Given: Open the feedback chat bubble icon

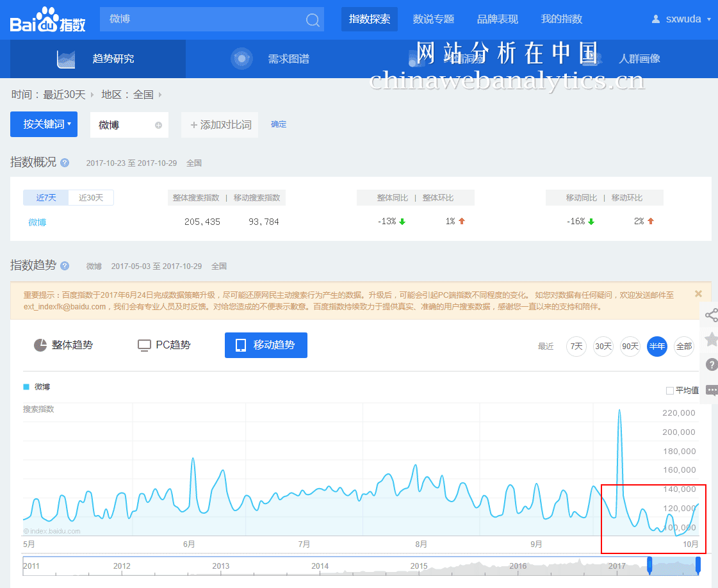Looking at the screenshot, I should click(710, 389).
